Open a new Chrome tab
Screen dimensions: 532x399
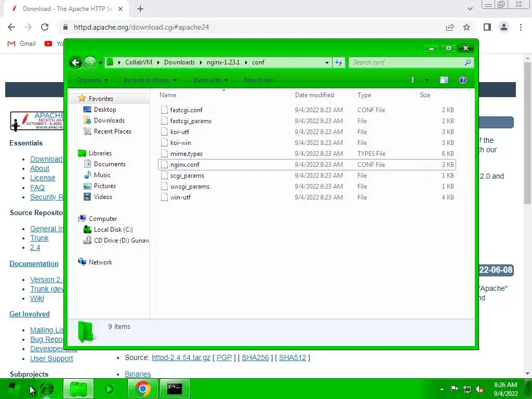click(140, 9)
